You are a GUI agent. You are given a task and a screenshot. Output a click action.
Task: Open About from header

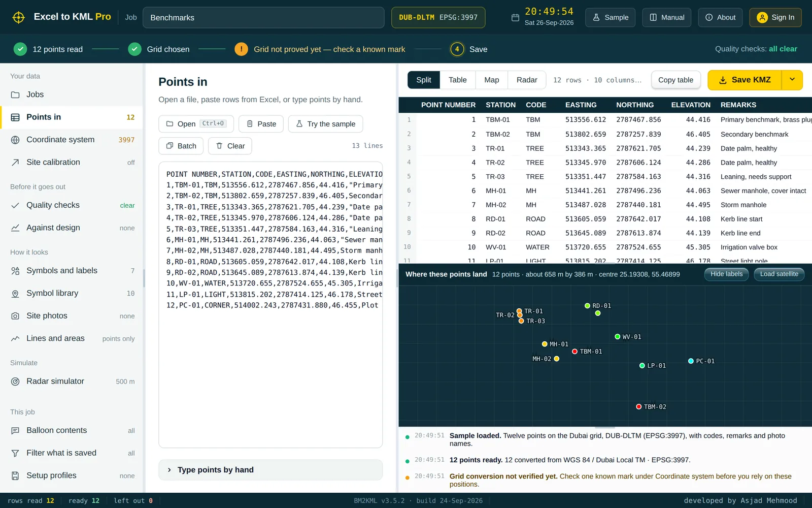click(x=721, y=17)
